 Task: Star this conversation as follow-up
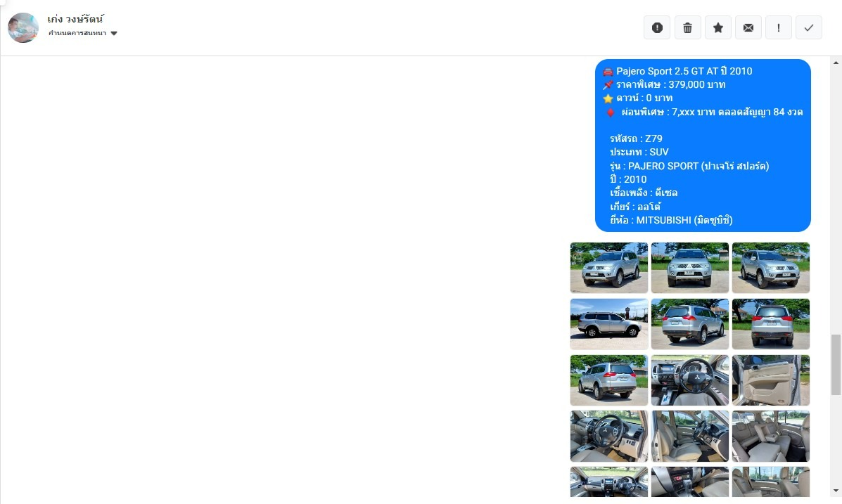point(718,28)
